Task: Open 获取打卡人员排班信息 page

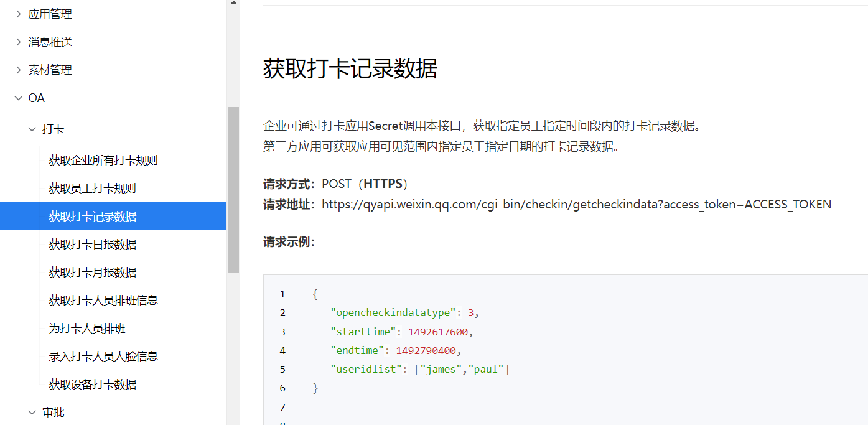Action: [x=103, y=300]
